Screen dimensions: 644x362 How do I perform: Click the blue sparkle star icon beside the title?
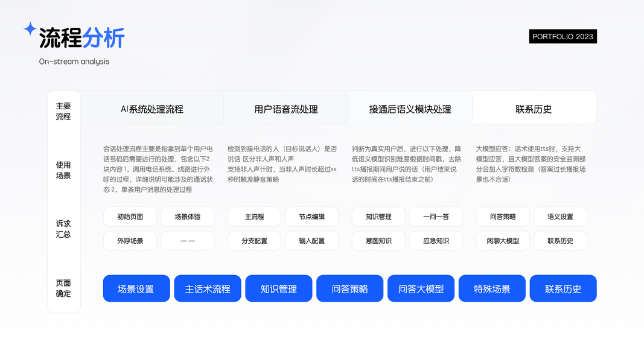30,29
